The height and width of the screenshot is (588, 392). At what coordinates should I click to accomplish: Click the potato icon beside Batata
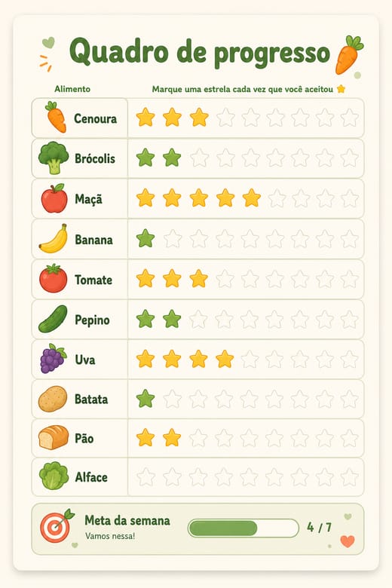[53, 399]
